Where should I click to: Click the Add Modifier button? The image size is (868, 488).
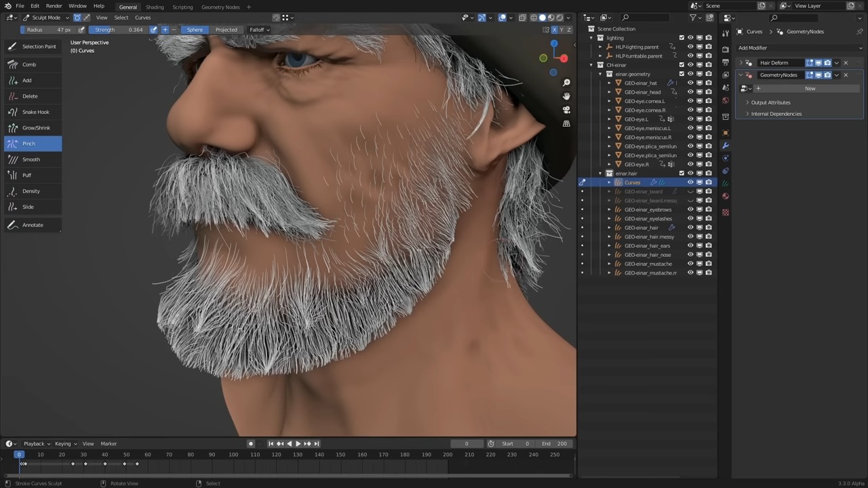[799, 48]
